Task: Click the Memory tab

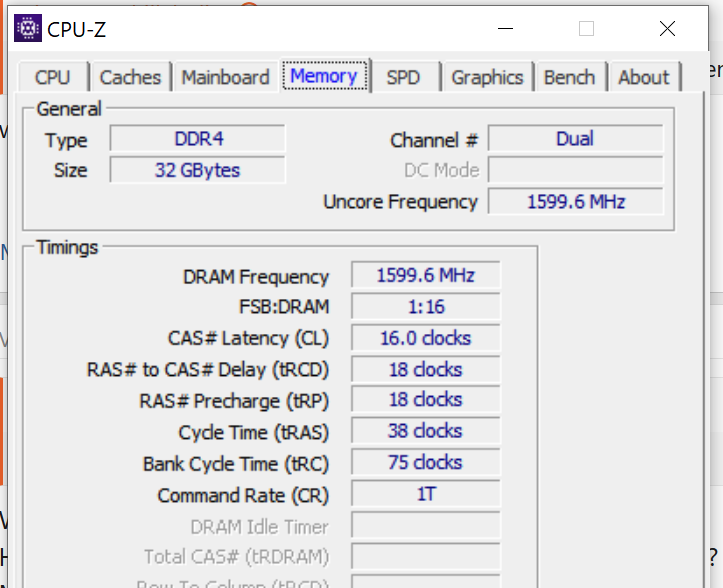Action: [x=324, y=76]
